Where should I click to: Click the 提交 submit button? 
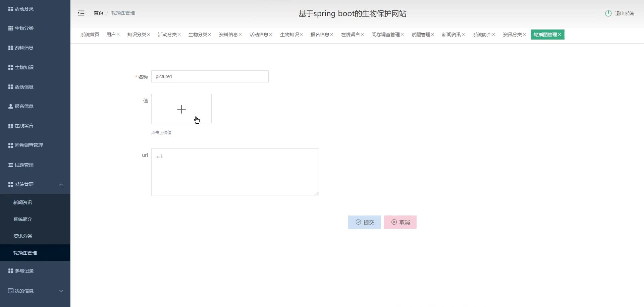(x=365, y=222)
